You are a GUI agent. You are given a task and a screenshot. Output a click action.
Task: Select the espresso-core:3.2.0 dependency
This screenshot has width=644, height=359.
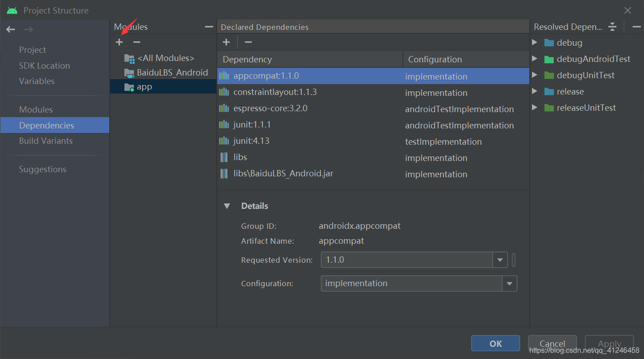[x=373, y=109]
